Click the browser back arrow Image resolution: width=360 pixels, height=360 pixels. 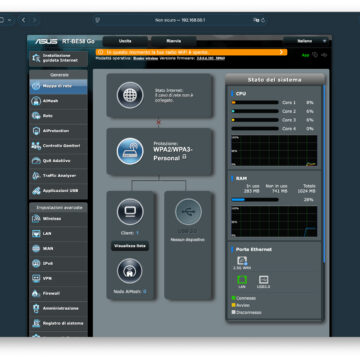(x=24, y=20)
